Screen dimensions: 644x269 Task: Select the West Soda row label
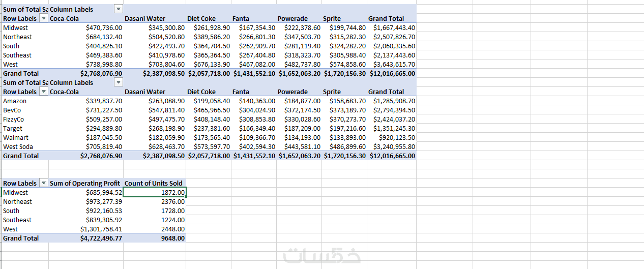click(18, 146)
